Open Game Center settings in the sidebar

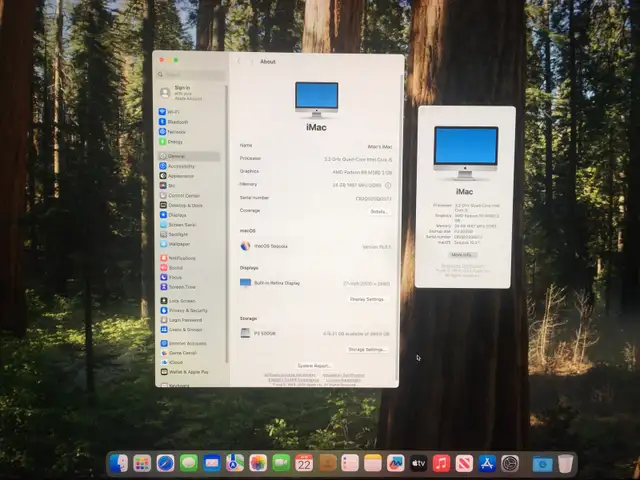click(179, 353)
